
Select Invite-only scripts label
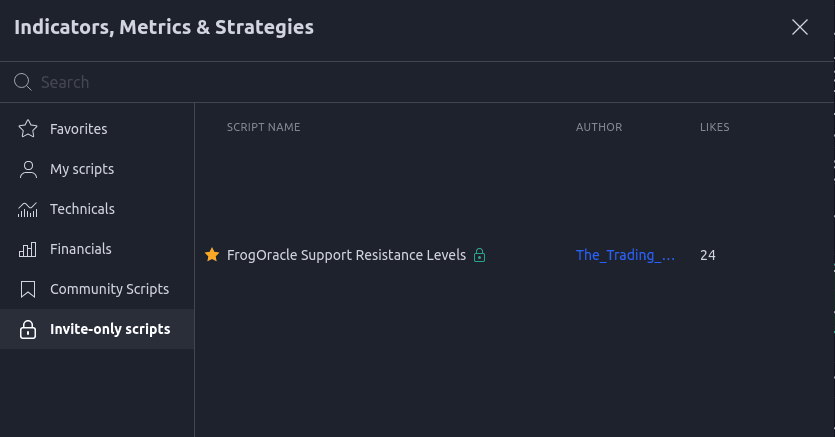tap(110, 329)
